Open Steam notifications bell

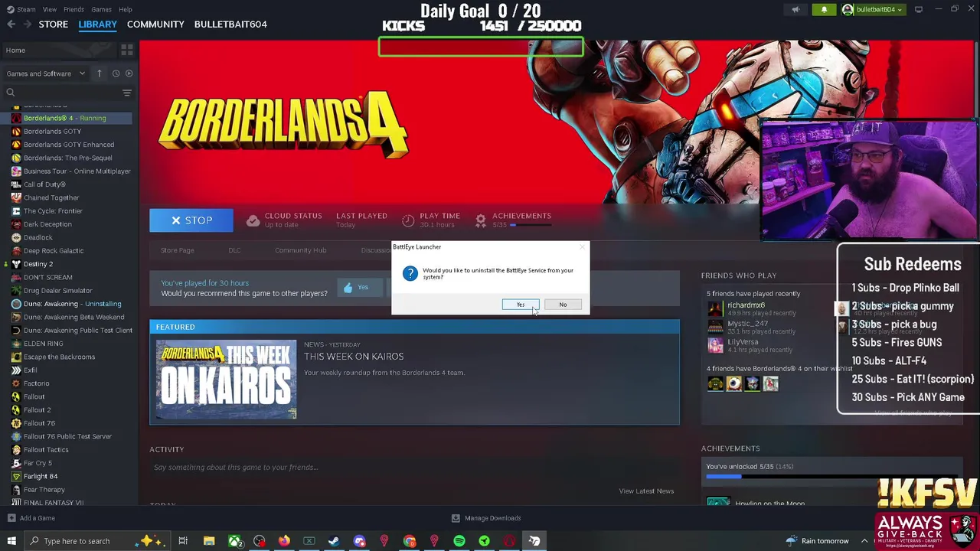click(x=824, y=9)
